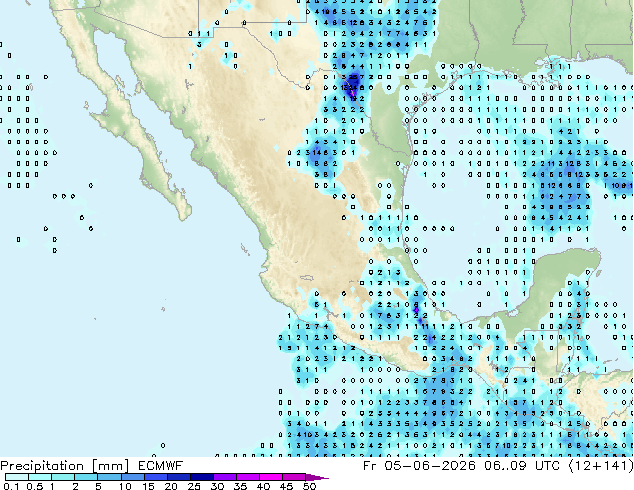This screenshot has width=634, height=490.
Task: Click the above-50 mm legend arrow tip
Action: [317, 478]
